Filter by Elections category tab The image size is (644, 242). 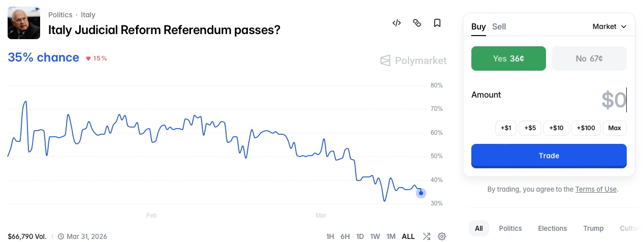click(553, 228)
